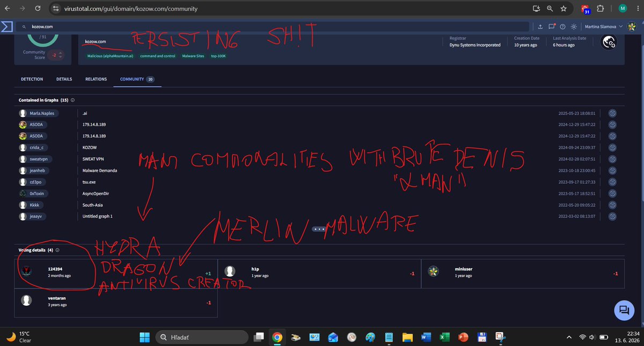Open sweatvpn user profile

[36, 159]
